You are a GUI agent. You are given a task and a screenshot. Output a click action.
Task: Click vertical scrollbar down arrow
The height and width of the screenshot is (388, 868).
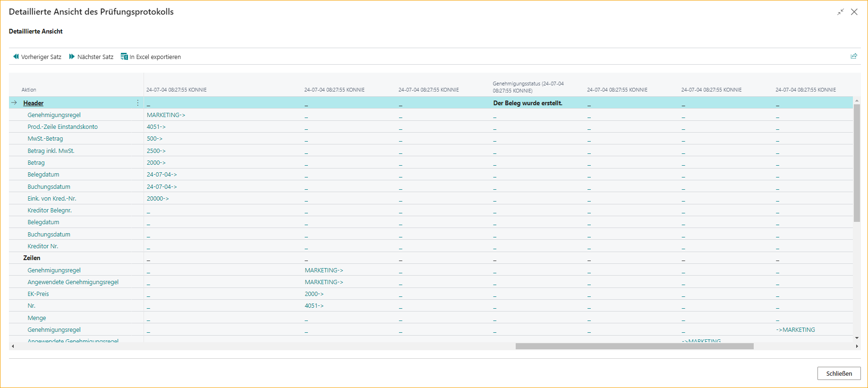click(857, 338)
